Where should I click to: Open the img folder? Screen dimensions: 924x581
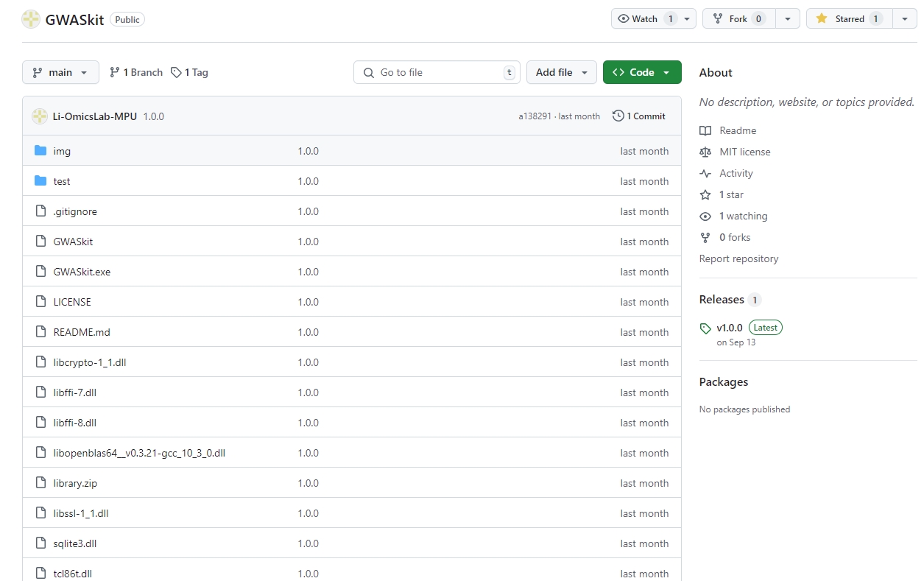click(62, 151)
